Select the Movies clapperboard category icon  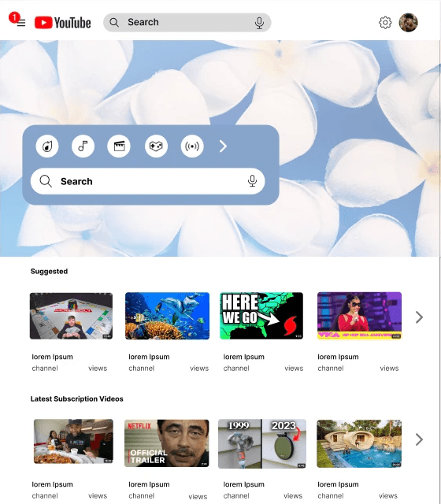coord(119,146)
